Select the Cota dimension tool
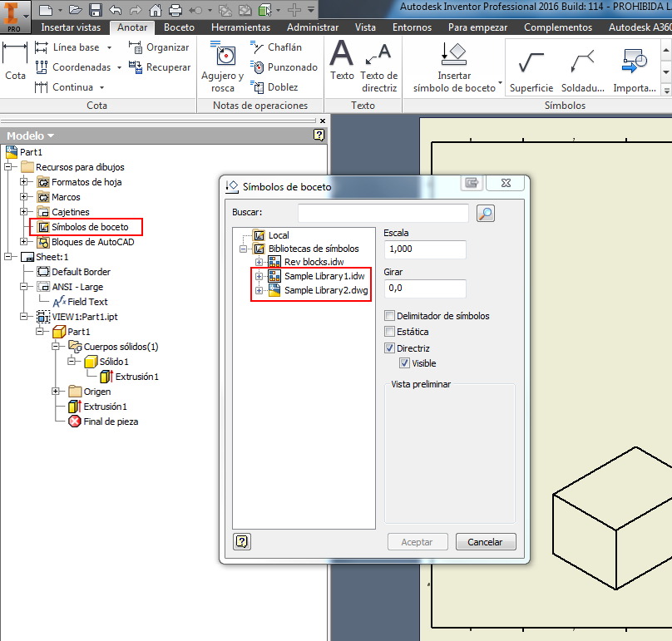Screen dimensions: 672x641 (x=15, y=62)
